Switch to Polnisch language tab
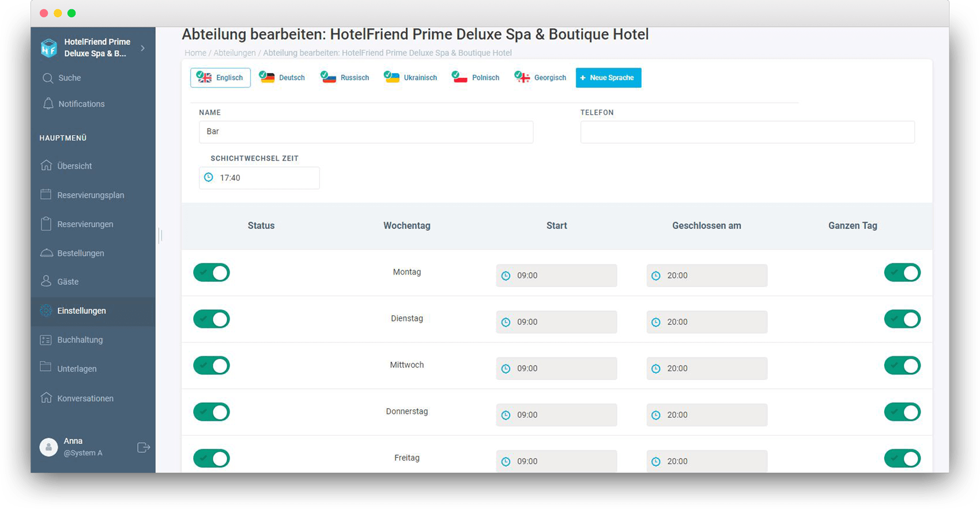Image resolution: width=980 pixels, height=509 pixels. click(x=476, y=78)
